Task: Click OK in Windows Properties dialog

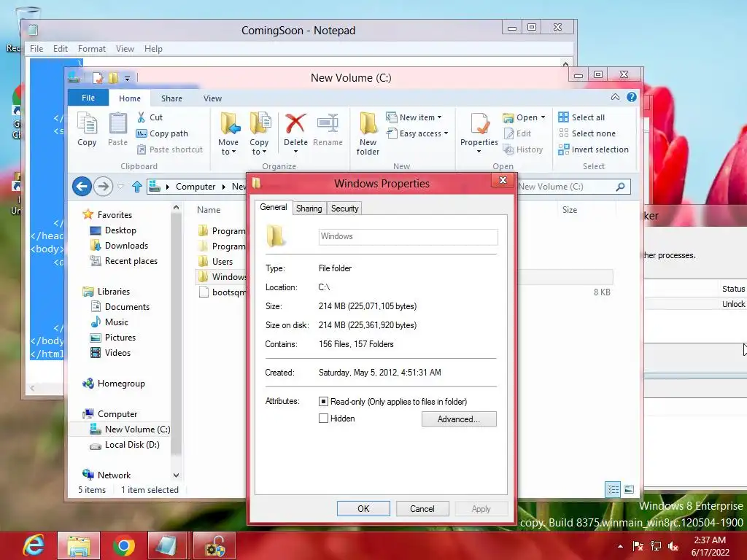Action: 363,508
